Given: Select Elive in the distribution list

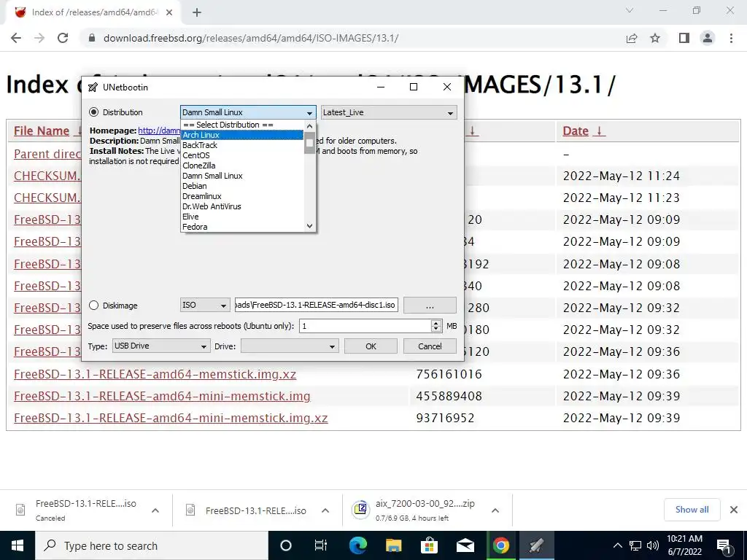Looking at the screenshot, I should (242, 217).
